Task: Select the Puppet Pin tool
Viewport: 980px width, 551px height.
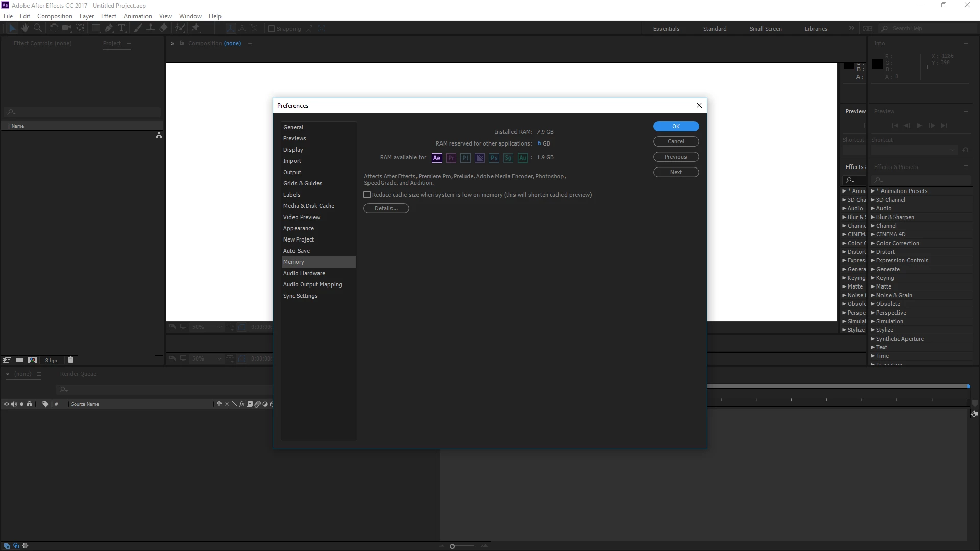Action: 195,28
